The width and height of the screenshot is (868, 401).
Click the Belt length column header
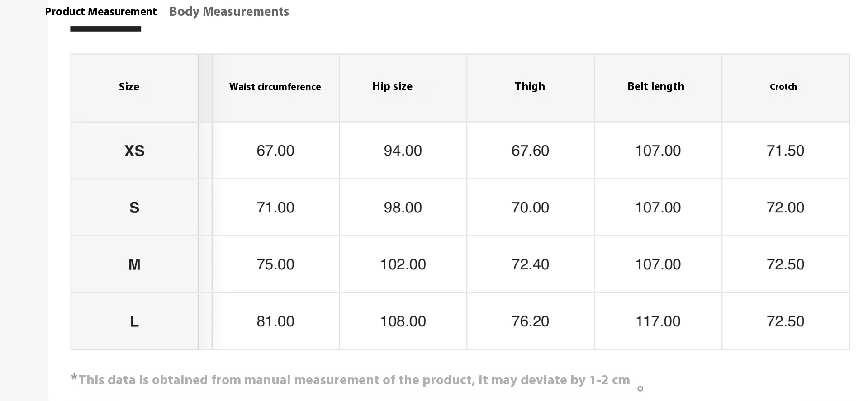(x=656, y=86)
